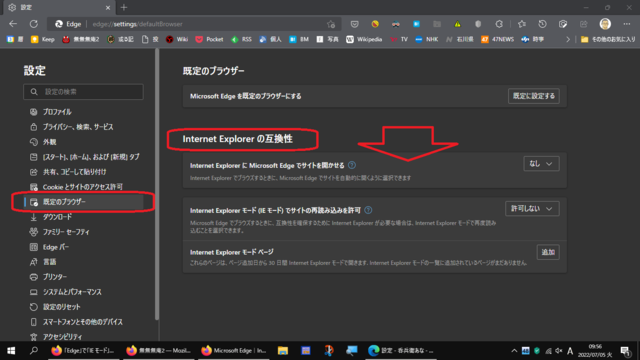This screenshot has width=640, height=360.
Task: Open the notification center icon
Action: 625,351
